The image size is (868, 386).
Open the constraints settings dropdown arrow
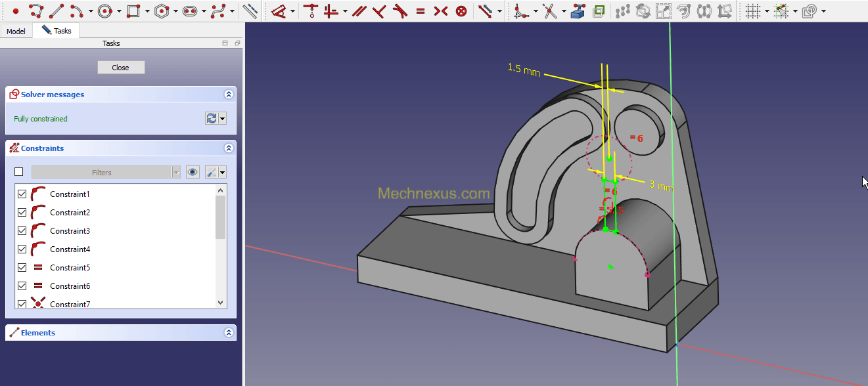[x=223, y=172]
